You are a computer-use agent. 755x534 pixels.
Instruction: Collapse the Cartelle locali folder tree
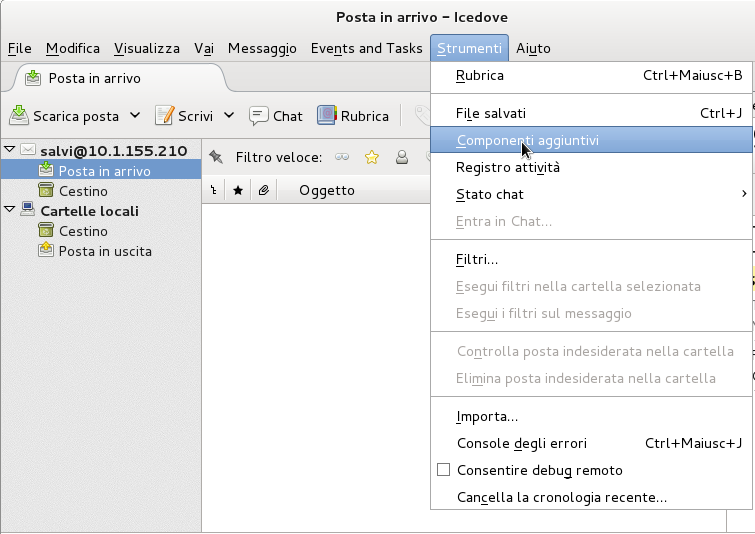10,210
